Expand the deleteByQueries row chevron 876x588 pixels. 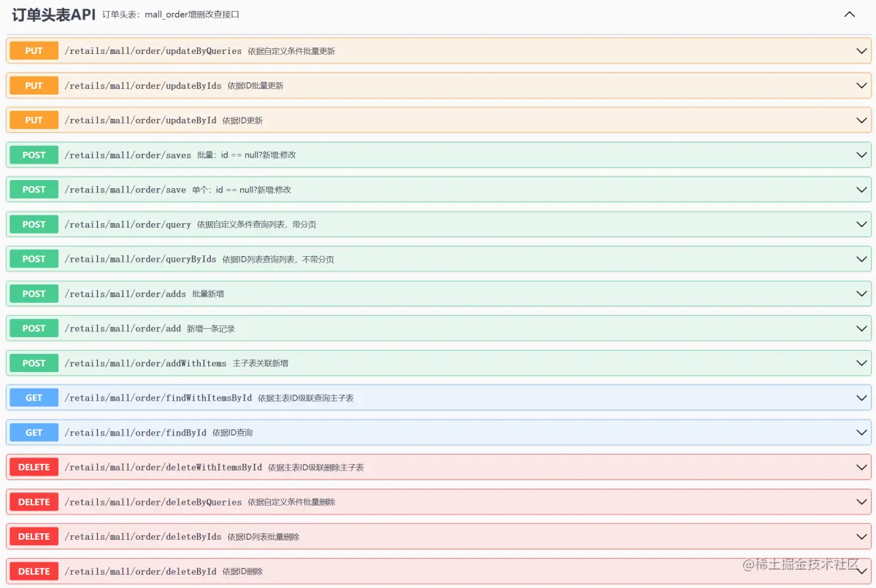pos(862,502)
